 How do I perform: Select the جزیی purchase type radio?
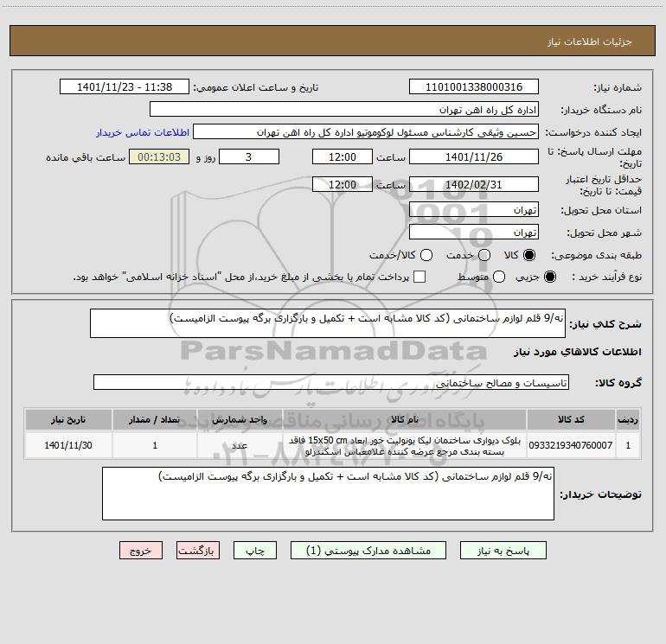point(550,277)
